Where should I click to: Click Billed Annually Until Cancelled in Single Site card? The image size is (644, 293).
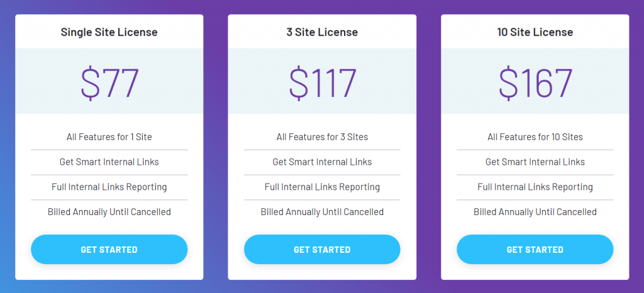click(109, 213)
